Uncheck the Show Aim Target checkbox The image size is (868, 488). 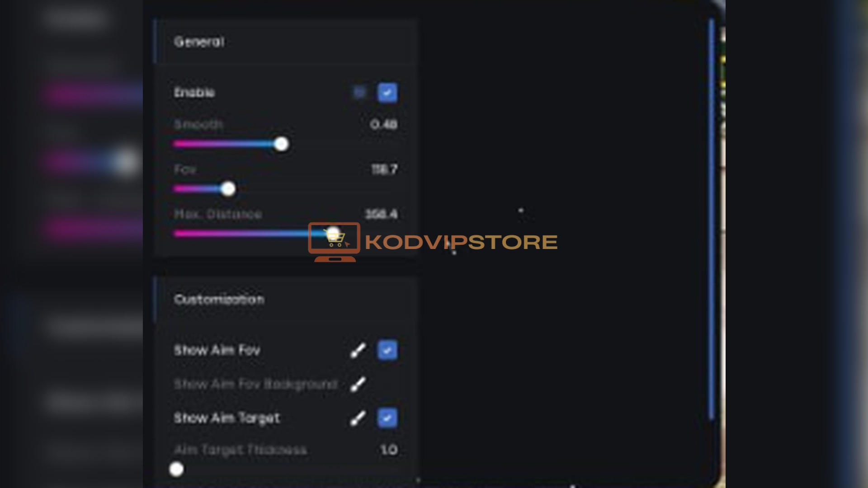(x=387, y=418)
